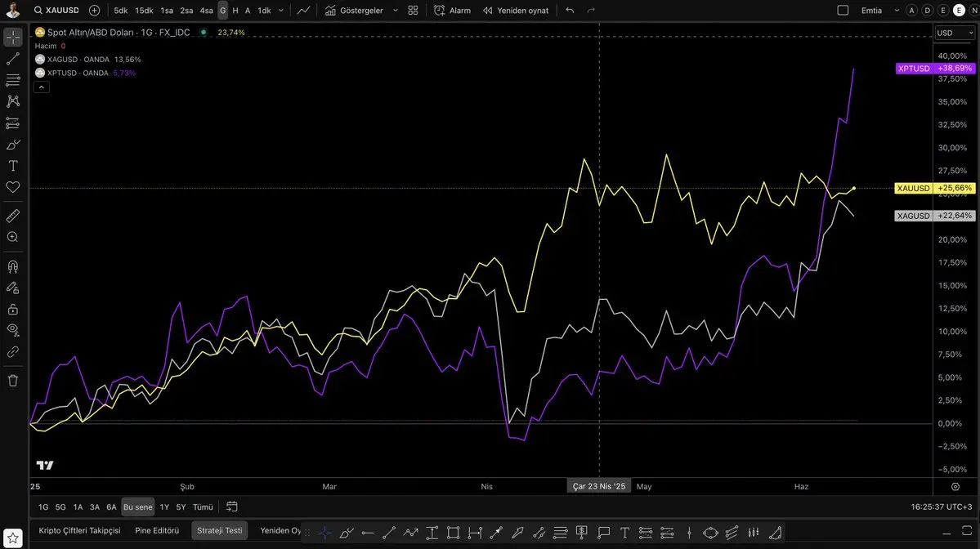
Task: Click the XPTUSD +38,69% price label
Action: coord(935,68)
